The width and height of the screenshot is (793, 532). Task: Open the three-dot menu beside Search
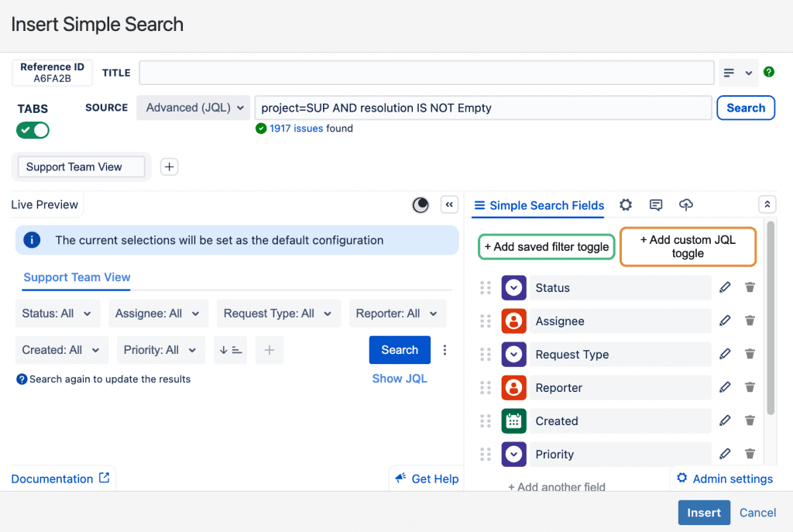[x=445, y=350]
